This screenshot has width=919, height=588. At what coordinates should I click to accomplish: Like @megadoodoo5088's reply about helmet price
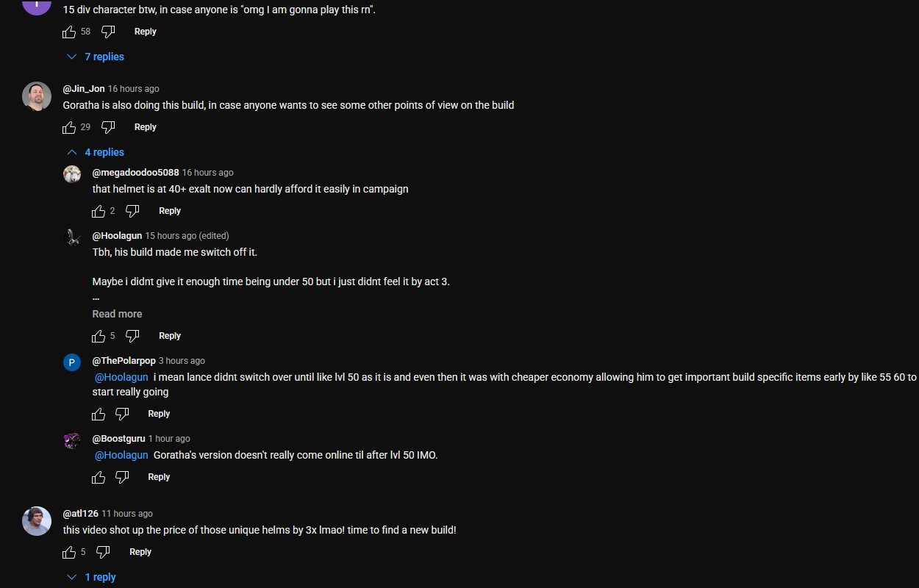(x=99, y=211)
